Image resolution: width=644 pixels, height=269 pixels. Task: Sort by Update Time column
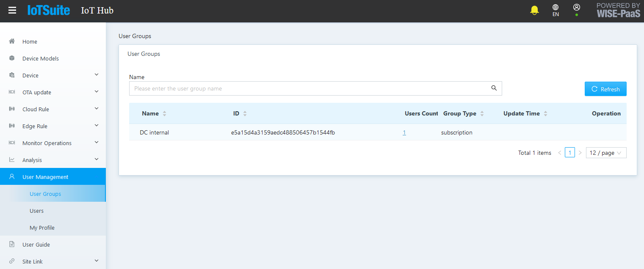coord(545,114)
